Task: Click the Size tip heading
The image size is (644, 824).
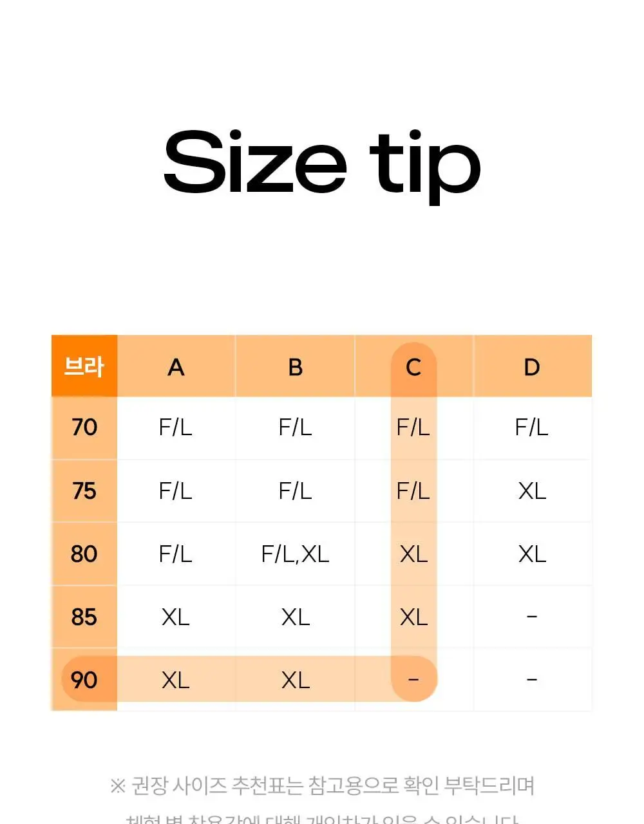Action: pos(322,164)
